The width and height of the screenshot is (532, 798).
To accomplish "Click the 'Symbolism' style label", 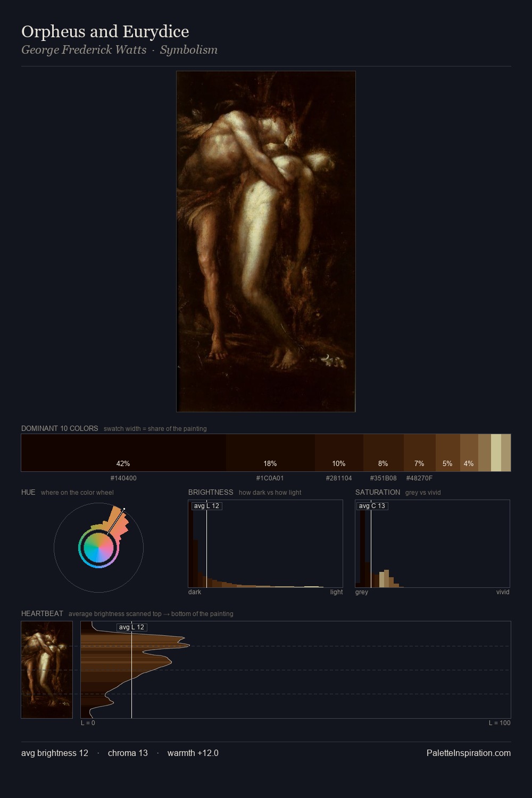I will pyautogui.click(x=189, y=49).
